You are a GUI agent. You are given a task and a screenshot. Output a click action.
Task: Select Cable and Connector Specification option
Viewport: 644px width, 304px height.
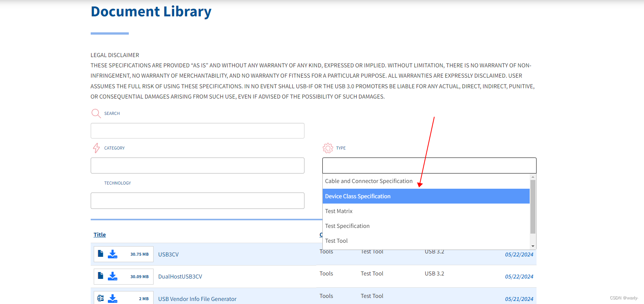pyautogui.click(x=426, y=181)
